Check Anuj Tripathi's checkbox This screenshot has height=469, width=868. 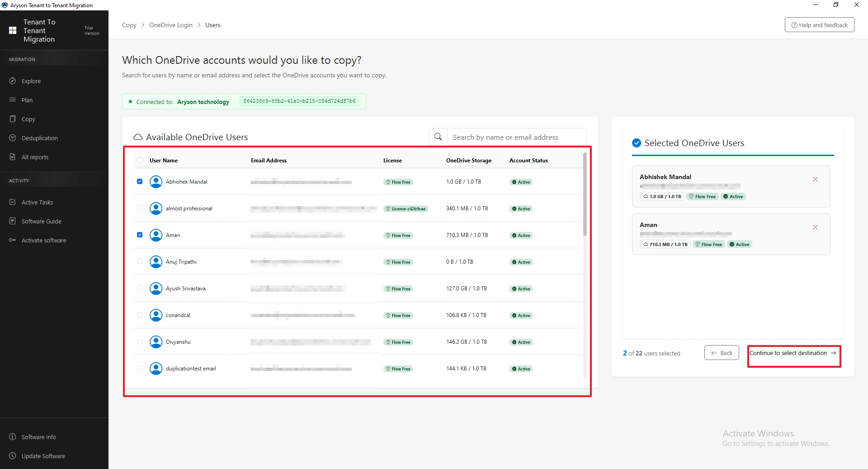(140, 261)
